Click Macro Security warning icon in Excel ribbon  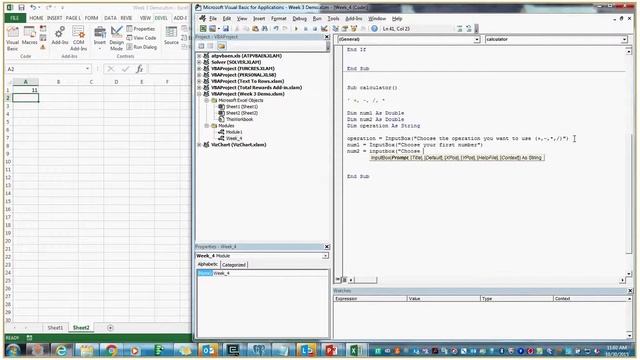coord(43,47)
